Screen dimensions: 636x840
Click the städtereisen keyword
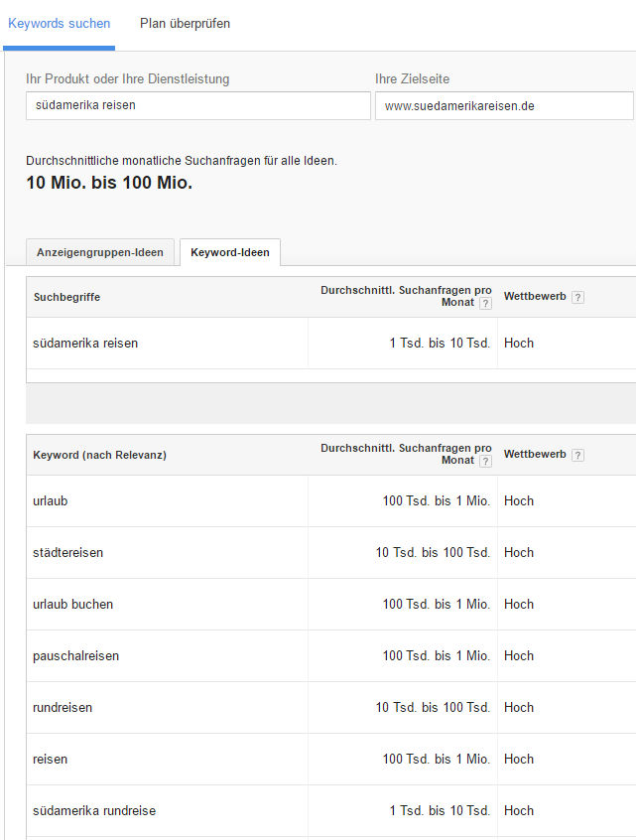tap(68, 552)
